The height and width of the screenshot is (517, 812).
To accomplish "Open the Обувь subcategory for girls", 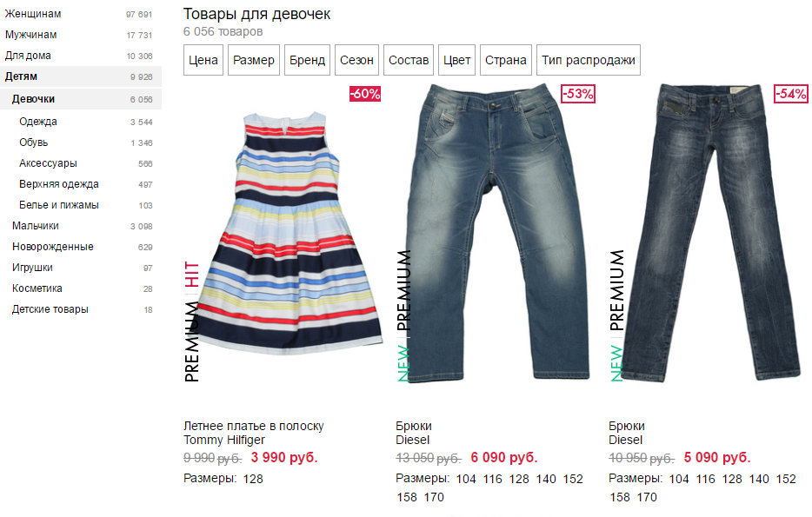I will pos(34,143).
